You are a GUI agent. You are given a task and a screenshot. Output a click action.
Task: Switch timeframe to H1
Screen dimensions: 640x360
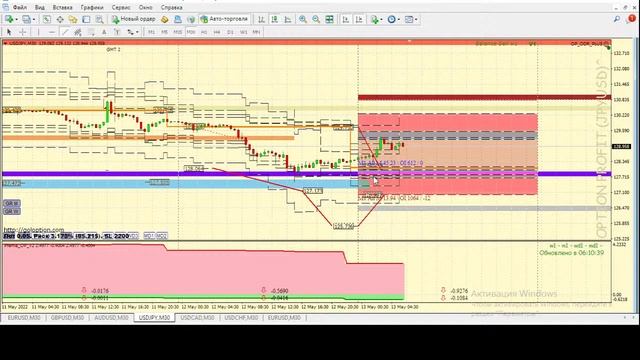pyautogui.click(x=204, y=32)
